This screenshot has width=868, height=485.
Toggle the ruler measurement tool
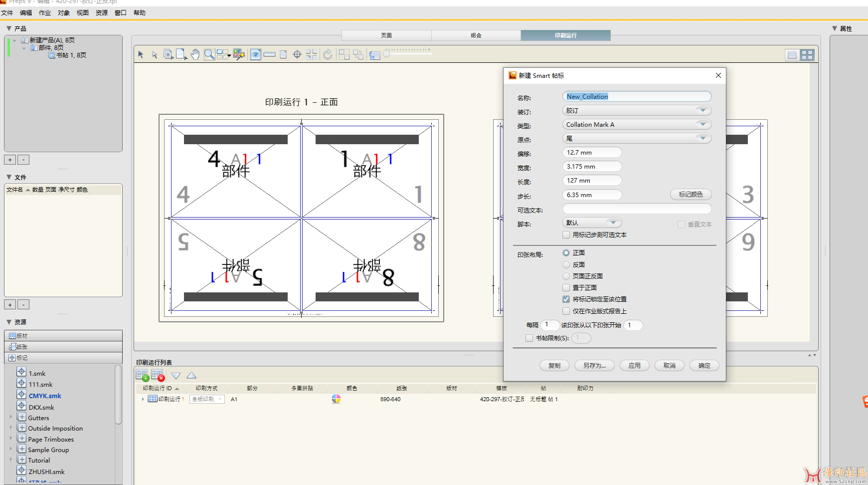270,54
